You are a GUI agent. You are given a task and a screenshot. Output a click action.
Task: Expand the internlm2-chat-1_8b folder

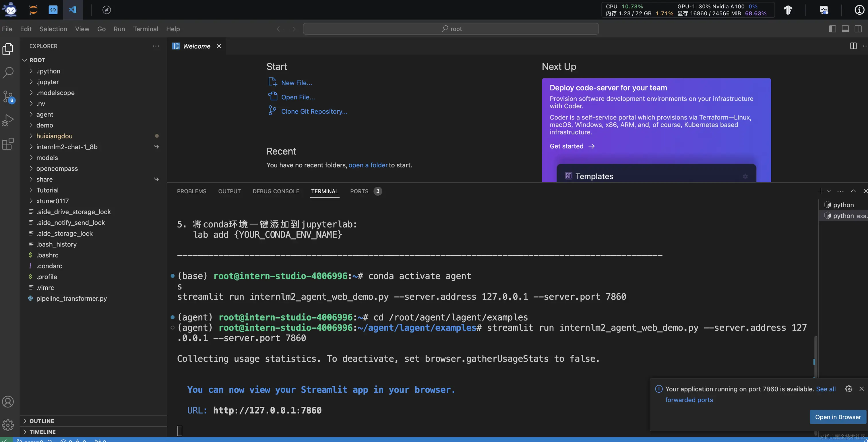tap(93, 147)
